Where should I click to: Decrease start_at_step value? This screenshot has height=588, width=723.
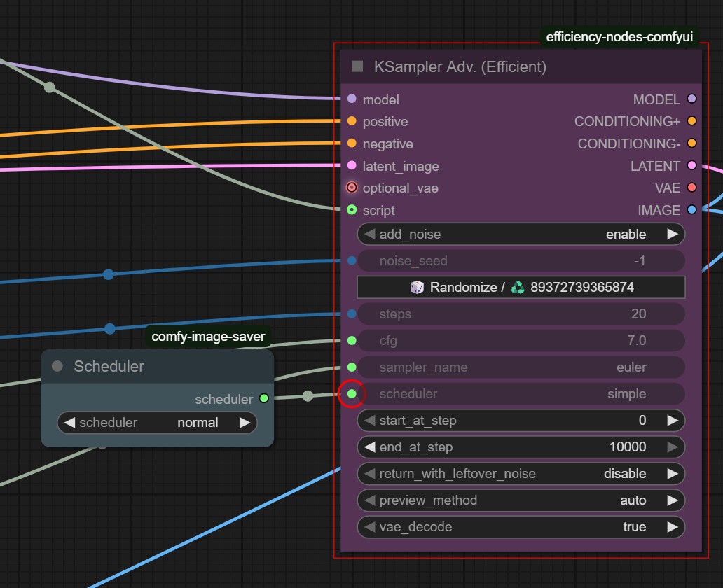point(369,420)
